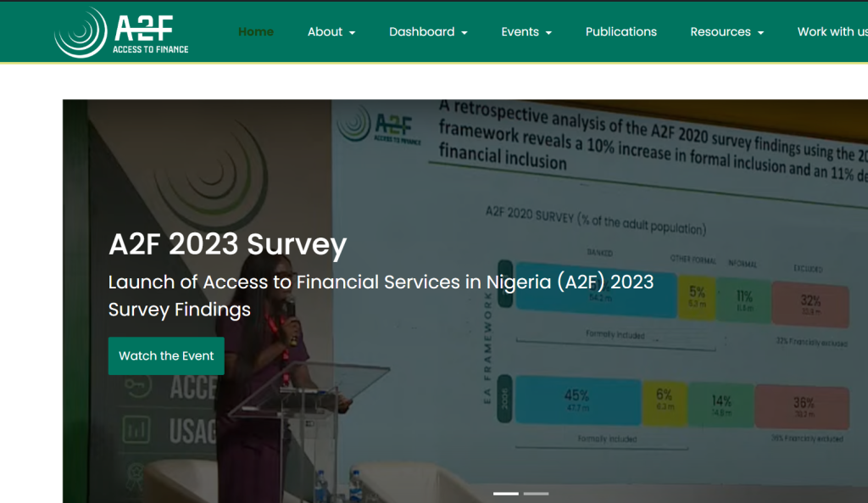Screen dimensions: 868x503
Task: Select the first carousel slide indicator
Action: click(506, 493)
